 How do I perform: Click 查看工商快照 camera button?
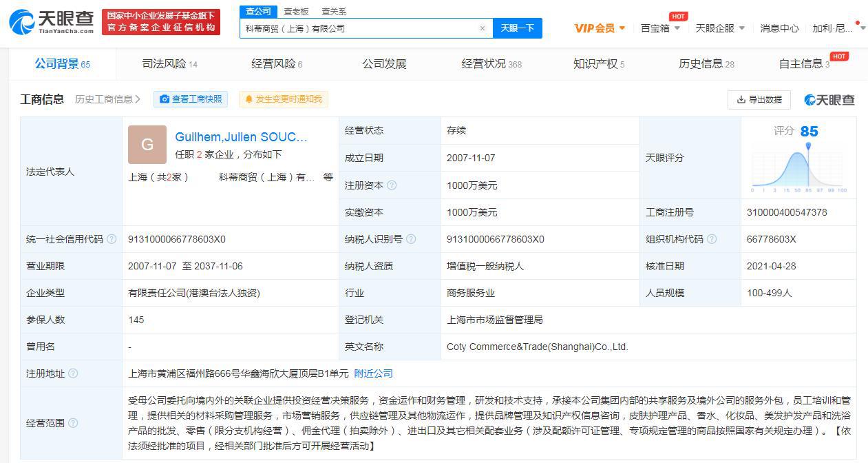[x=191, y=99]
